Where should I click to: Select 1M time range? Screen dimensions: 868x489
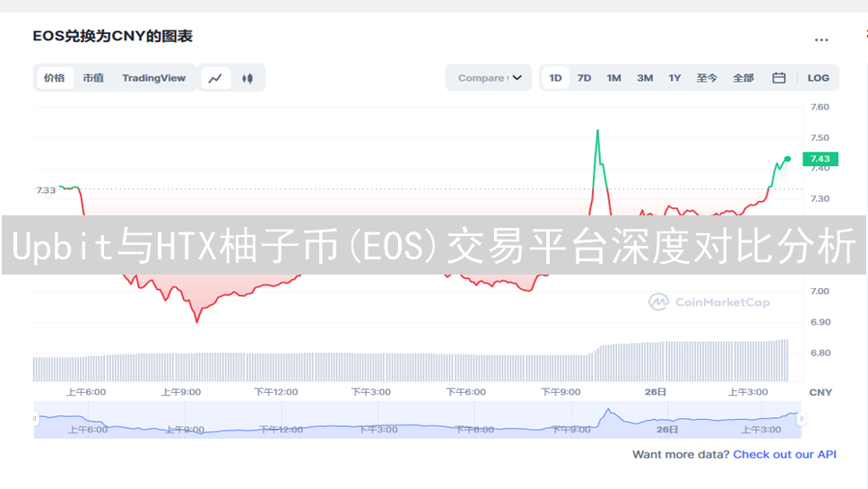pos(613,78)
